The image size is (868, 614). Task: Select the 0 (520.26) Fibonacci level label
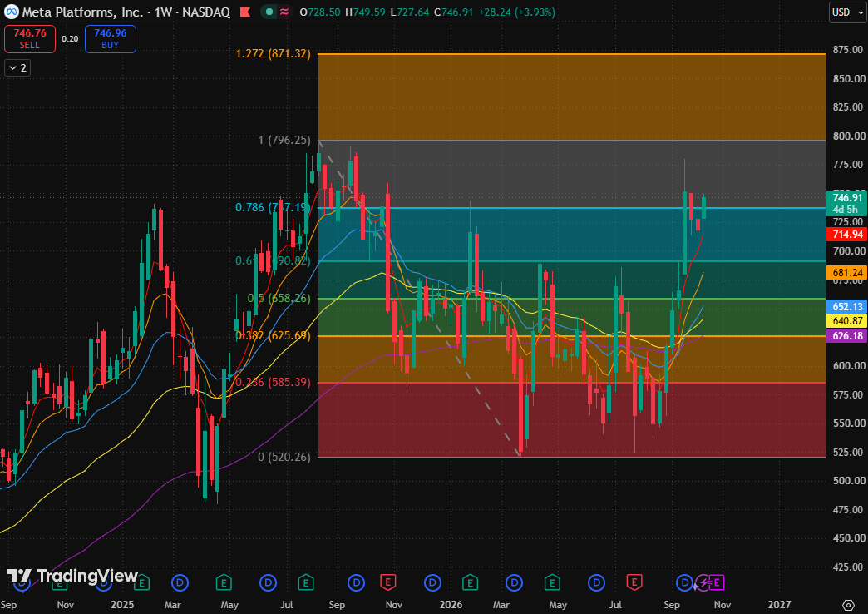point(284,457)
